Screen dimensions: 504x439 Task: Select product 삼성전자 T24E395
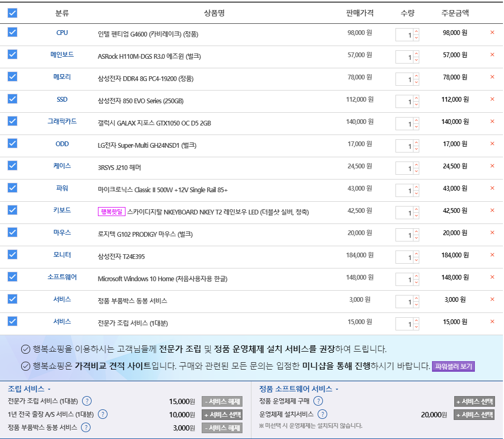121,257
